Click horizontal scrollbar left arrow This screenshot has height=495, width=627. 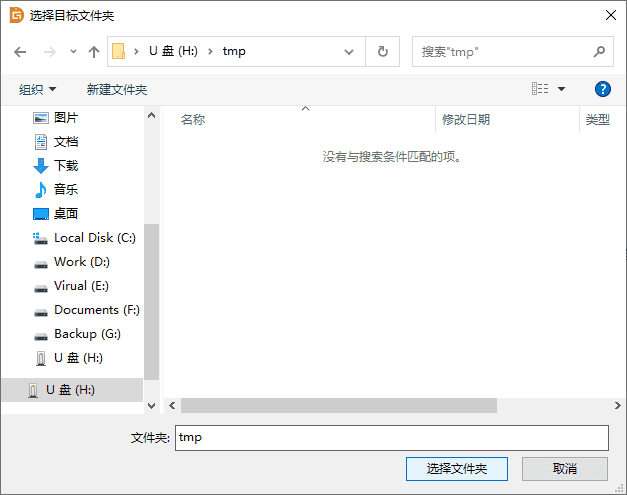tap(172, 405)
